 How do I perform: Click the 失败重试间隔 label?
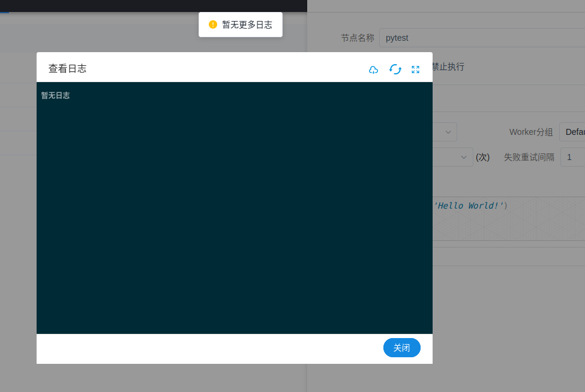click(529, 157)
